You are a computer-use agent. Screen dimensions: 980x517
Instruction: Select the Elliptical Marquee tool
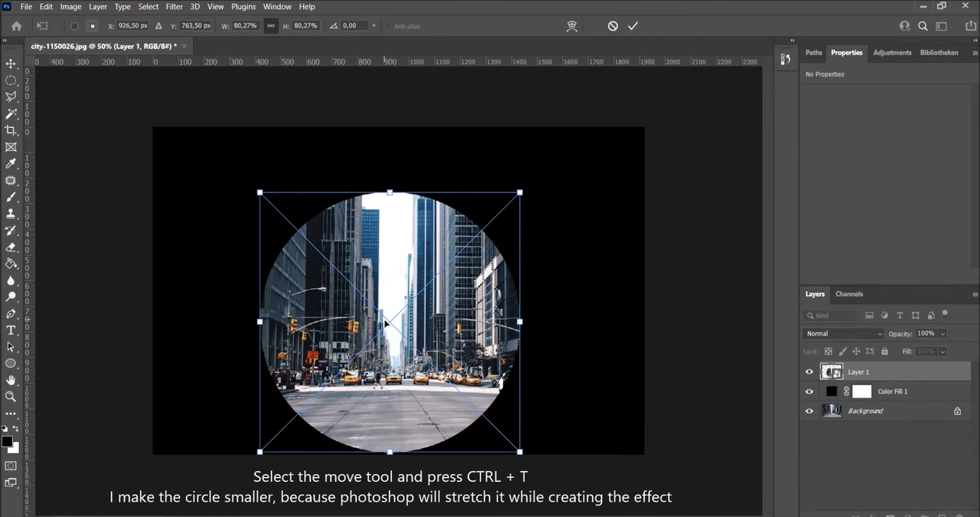[x=11, y=80]
